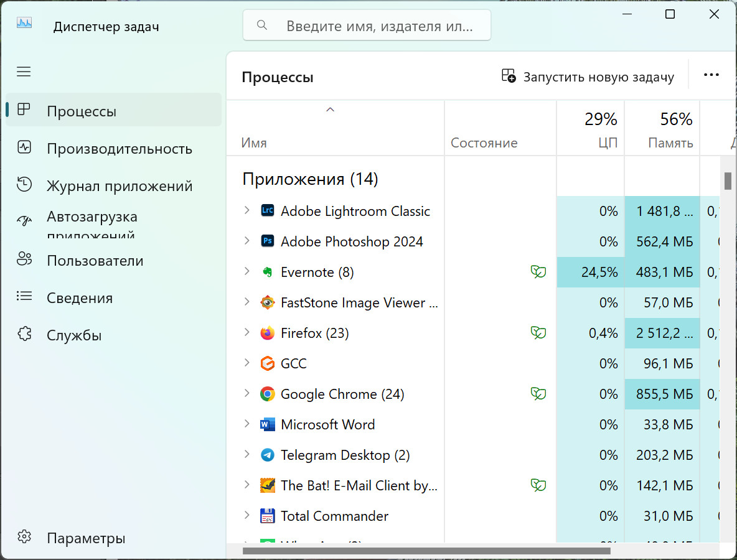Click Запустить новую задачу button
The width and height of the screenshot is (737, 560).
pos(588,77)
